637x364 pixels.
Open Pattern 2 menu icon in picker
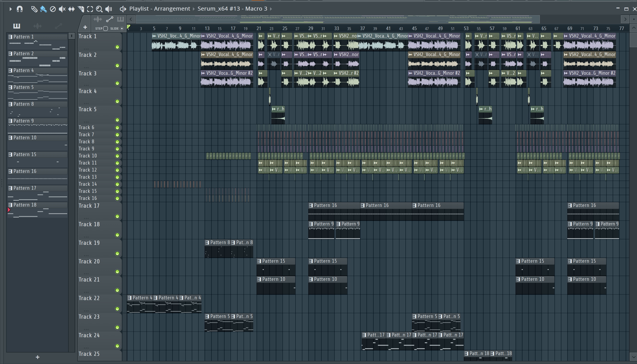10,54
